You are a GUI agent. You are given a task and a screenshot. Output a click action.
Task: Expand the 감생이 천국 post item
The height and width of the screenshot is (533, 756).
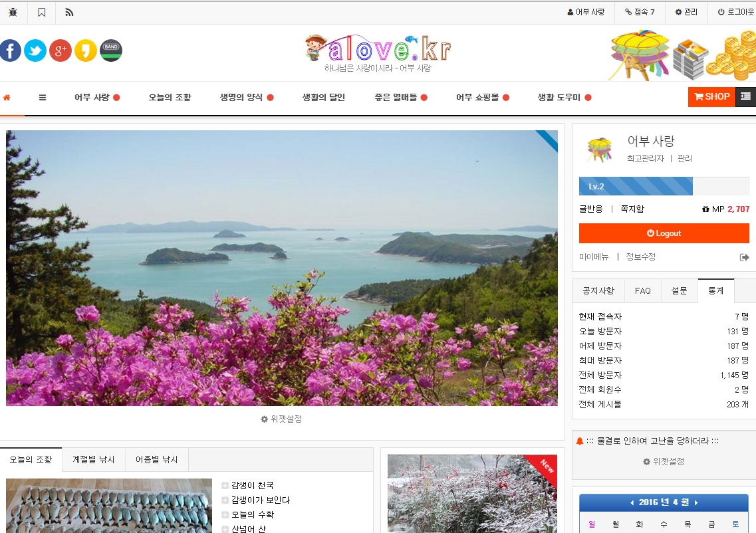click(225, 486)
